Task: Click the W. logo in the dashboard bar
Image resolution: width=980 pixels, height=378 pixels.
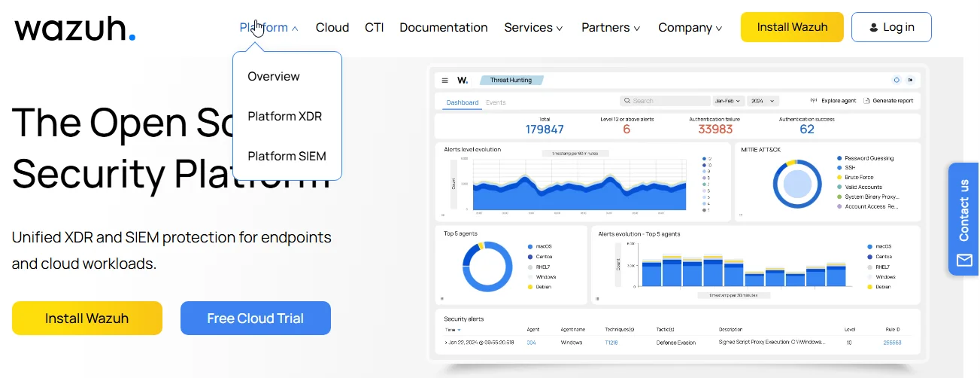Action: (463, 80)
